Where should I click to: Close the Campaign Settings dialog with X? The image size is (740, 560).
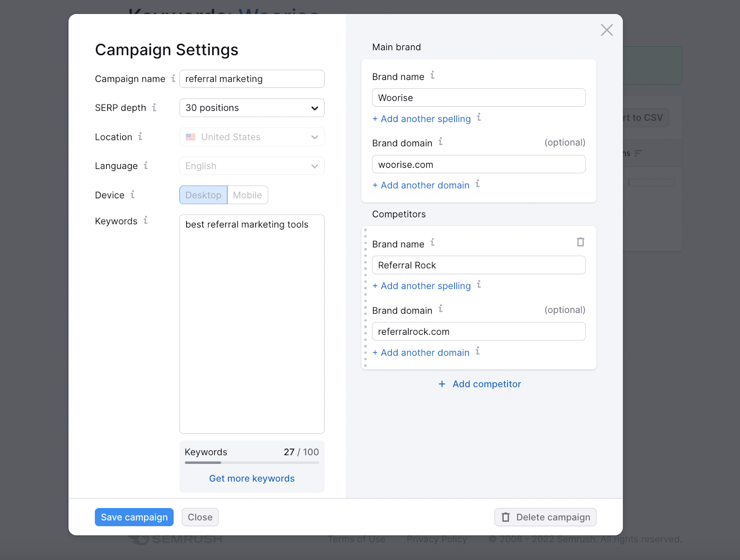(x=606, y=30)
